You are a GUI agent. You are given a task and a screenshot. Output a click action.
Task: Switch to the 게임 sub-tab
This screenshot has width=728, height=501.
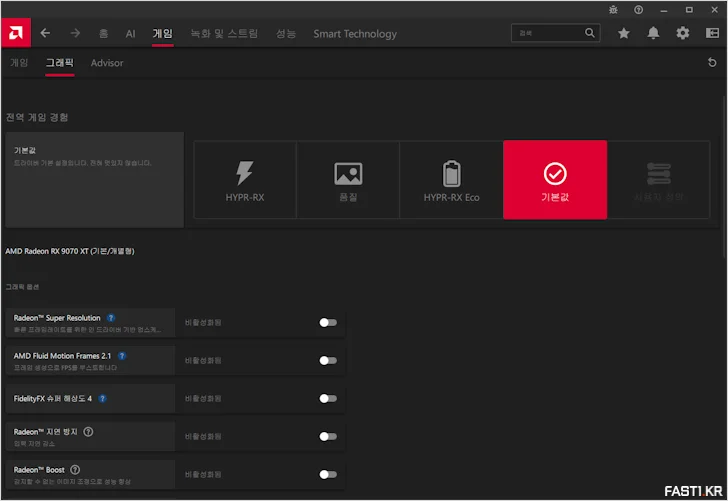[19, 63]
